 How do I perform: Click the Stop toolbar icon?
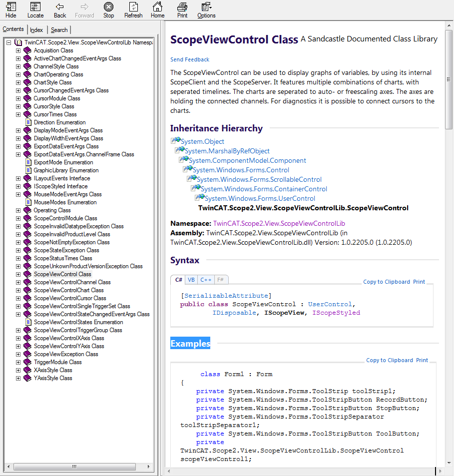tap(108, 10)
